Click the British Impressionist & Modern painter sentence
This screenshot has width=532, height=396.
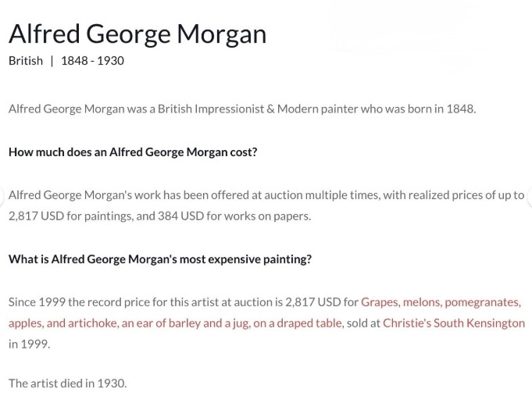pos(242,109)
